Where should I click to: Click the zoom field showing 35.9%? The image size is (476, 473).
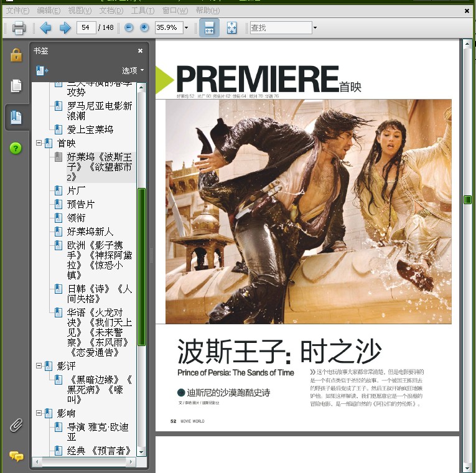coord(169,27)
